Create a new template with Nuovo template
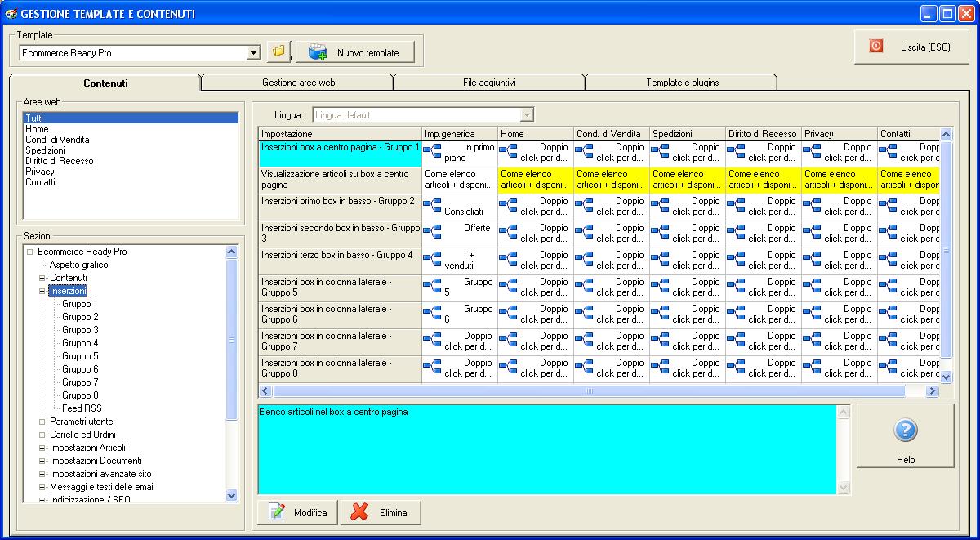The width and height of the screenshot is (980, 540). tap(355, 52)
